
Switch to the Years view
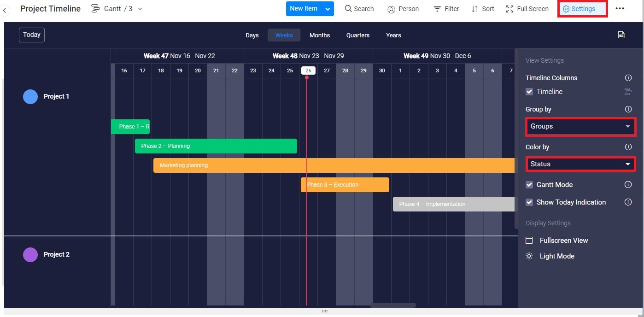tap(393, 35)
